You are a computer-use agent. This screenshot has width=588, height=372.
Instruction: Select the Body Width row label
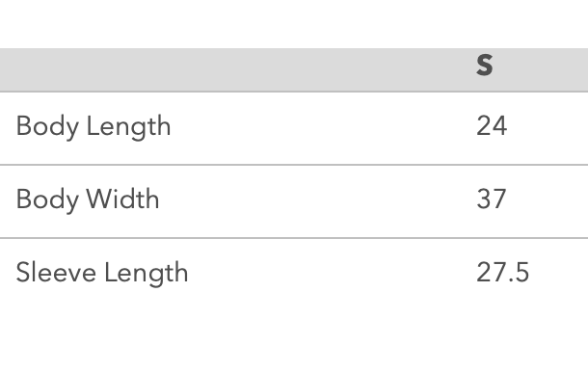(88, 199)
